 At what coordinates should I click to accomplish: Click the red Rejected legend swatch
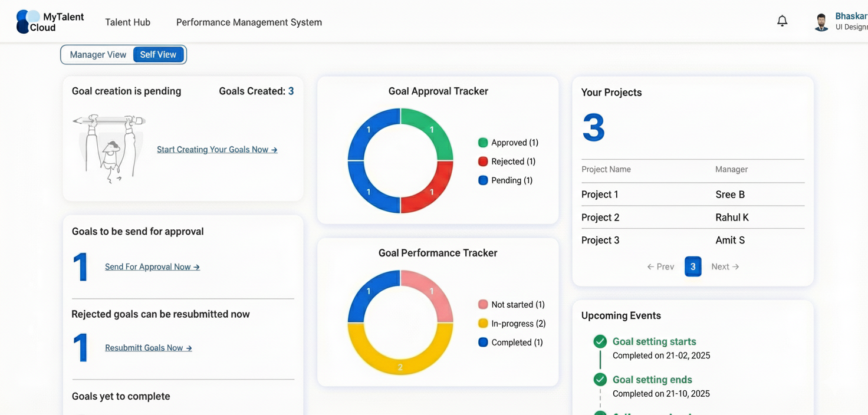(x=483, y=162)
